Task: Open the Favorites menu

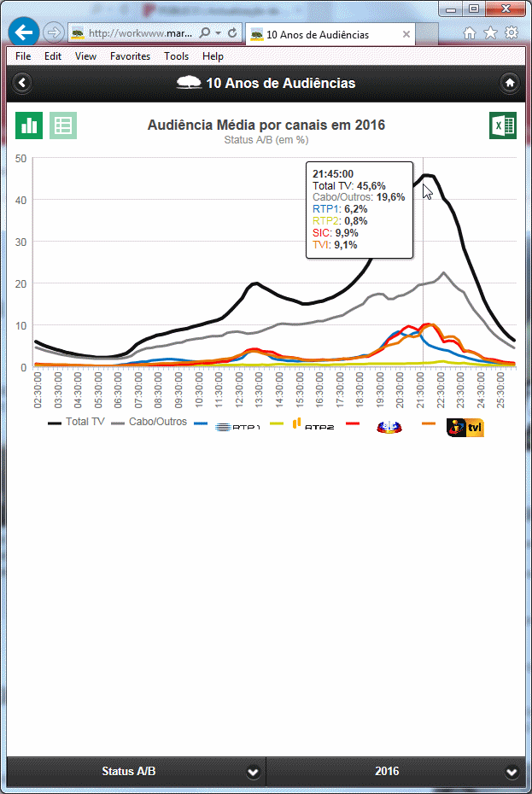Action: [130, 56]
